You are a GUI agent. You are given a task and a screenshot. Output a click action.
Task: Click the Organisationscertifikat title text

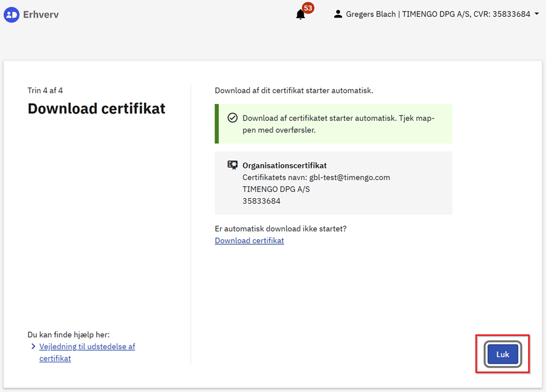pyautogui.click(x=284, y=165)
